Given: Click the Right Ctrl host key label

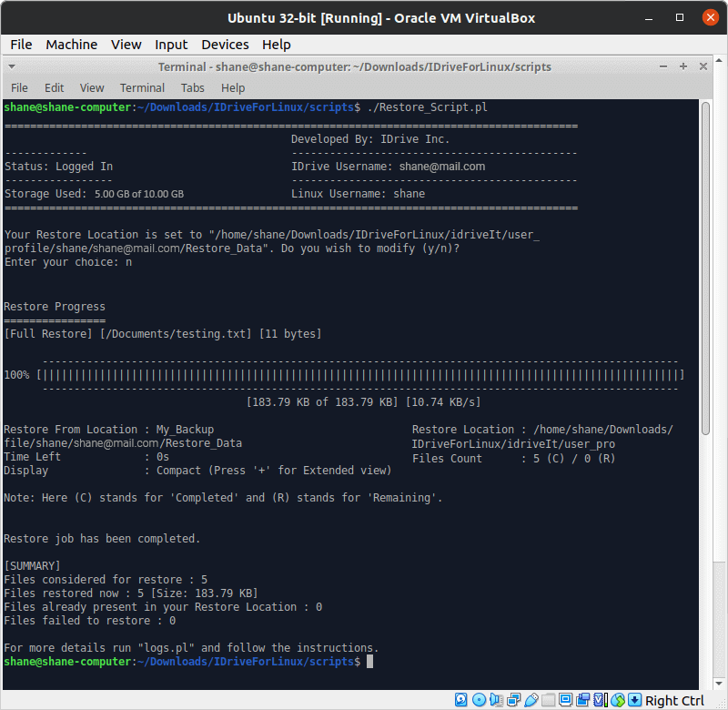Looking at the screenshot, I should pos(674,700).
